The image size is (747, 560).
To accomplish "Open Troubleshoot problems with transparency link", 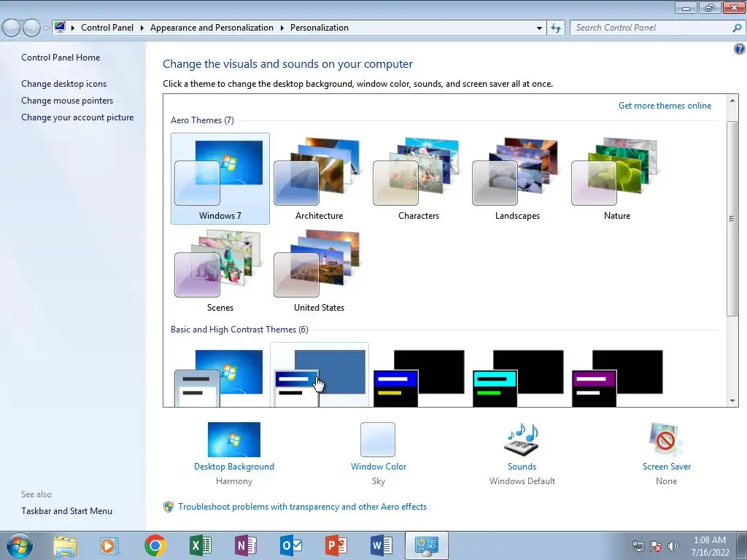I will point(302,507).
